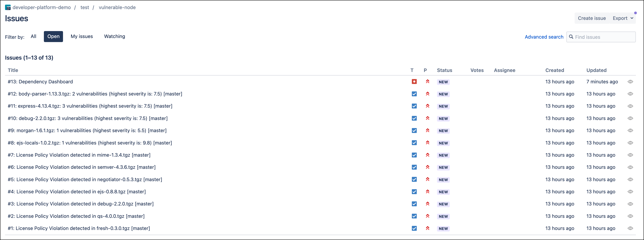Image resolution: width=644 pixels, height=240 pixels.
Task: Open the Advanced search link
Action: [x=544, y=37]
